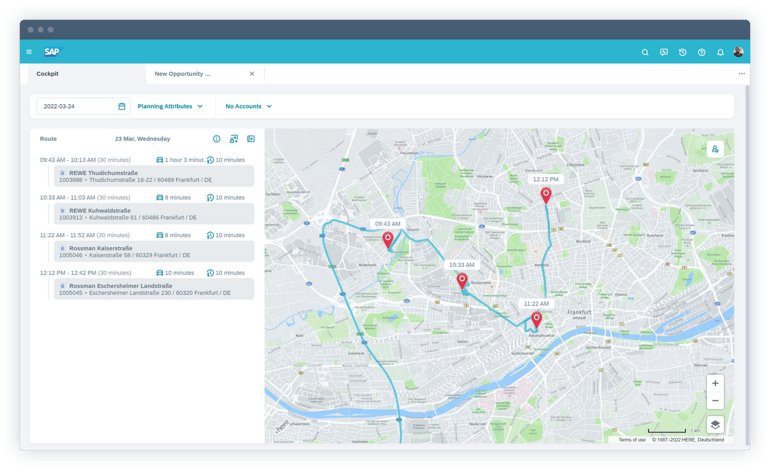Click '11:22 AM - 11:52 AM' time text
This screenshot has width=770, height=470.
point(68,235)
